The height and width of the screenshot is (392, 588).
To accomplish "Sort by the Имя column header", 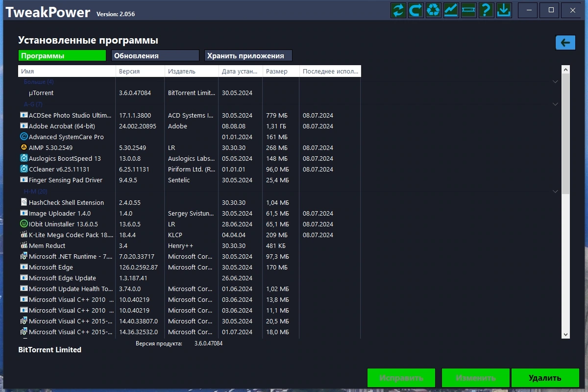I will coord(67,71).
